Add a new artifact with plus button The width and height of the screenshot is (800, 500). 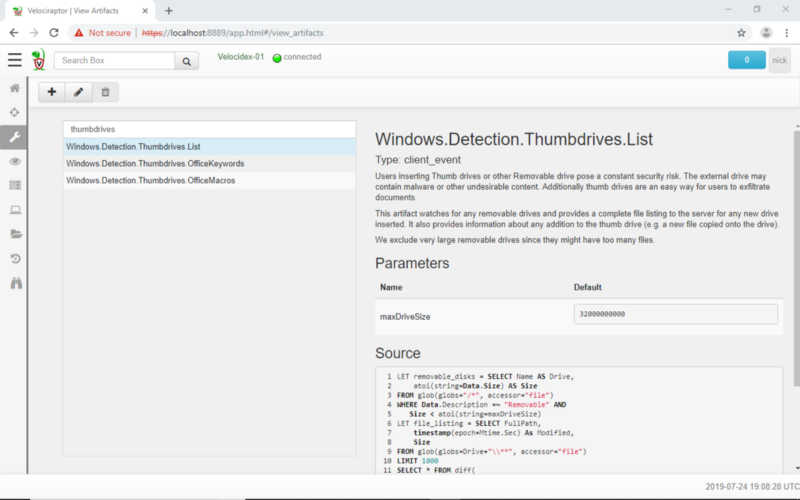tap(52, 92)
